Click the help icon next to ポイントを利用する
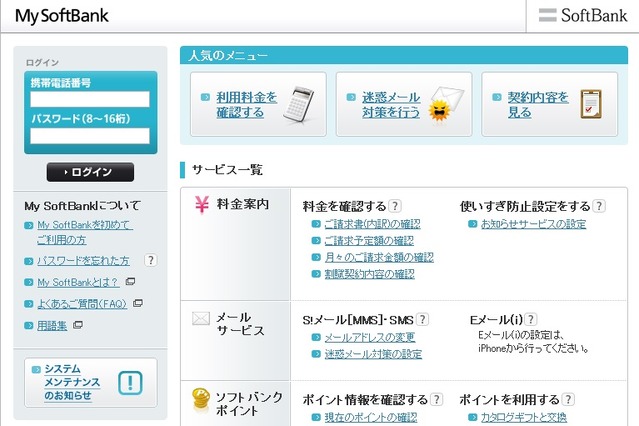The height and width of the screenshot is (426, 639). click(568, 399)
